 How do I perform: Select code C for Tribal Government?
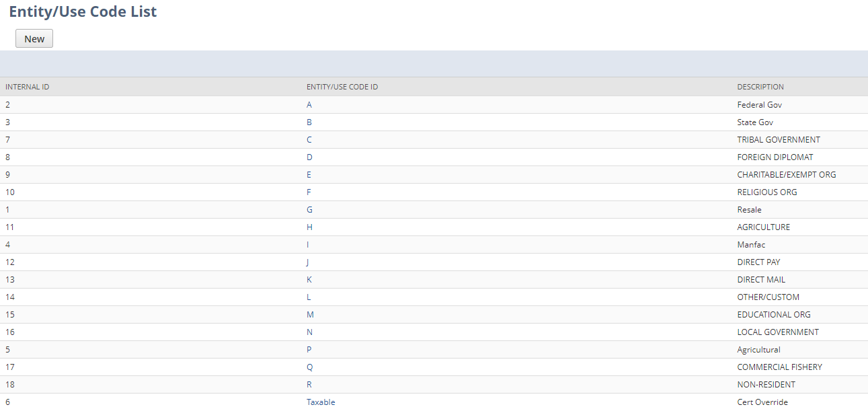tap(309, 139)
